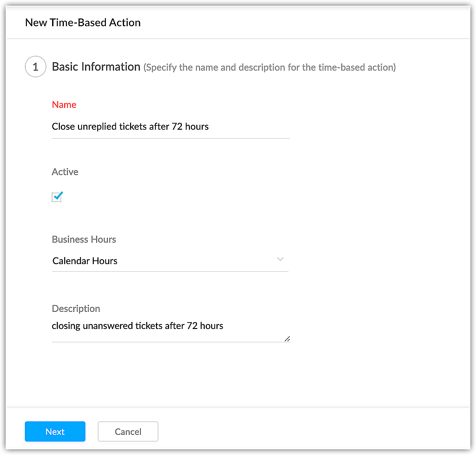The image size is (476, 455).
Task: Click the red Name label
Action: pos(64,105)
